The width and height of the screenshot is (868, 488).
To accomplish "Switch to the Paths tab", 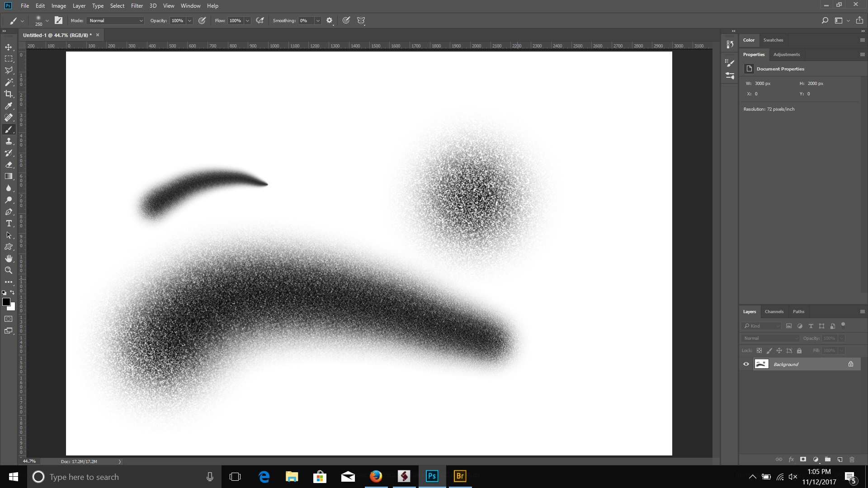I will pos(798,311).
